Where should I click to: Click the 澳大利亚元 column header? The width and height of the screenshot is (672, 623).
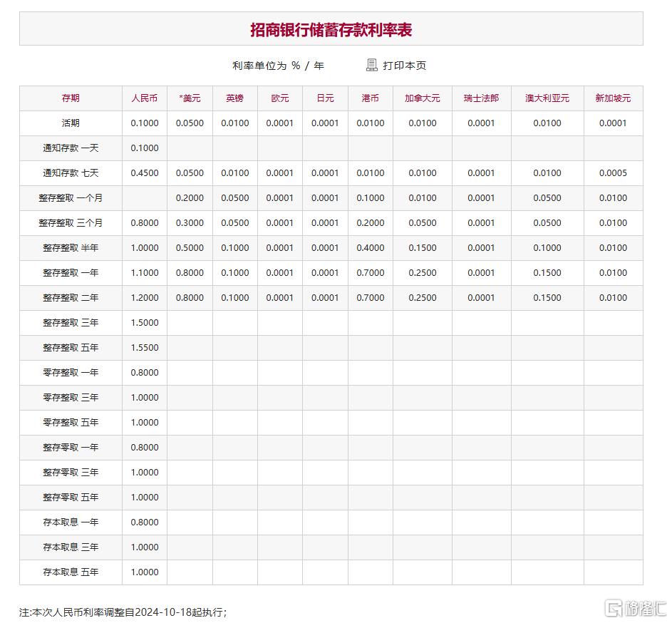coord(547,98)
